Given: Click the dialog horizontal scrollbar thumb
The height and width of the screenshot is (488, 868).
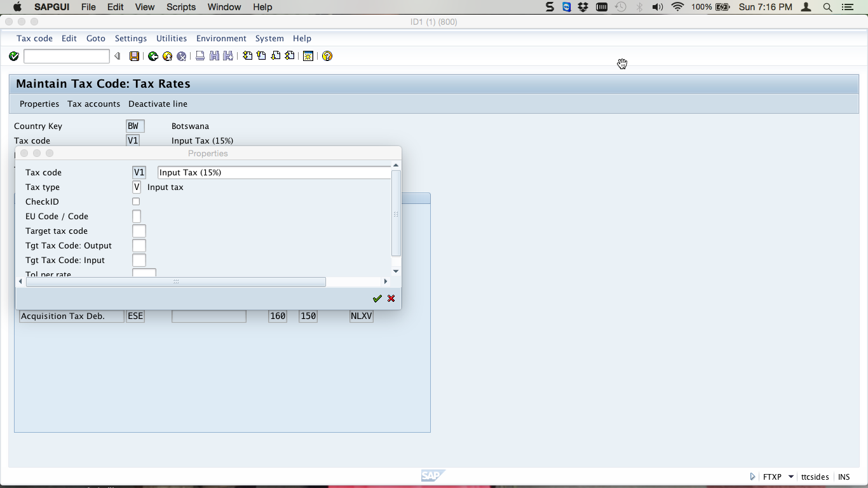Looking at the screenshot, I should tap(176, 281).
